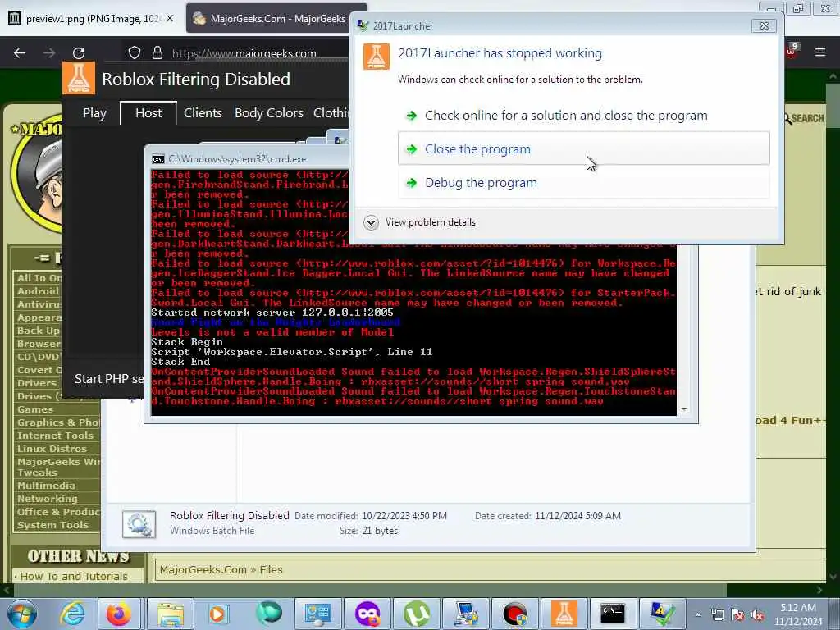Viewport: 840px width, 630px height.
Task: Switch to Firefox in the taskbar
Action: pyautogui.click(x=118, y=614)
